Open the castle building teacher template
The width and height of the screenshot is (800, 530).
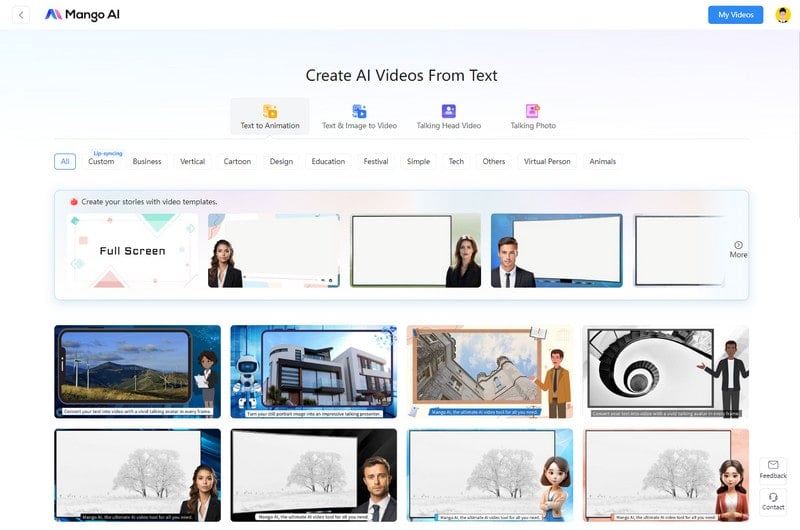(x=490, y=371)
